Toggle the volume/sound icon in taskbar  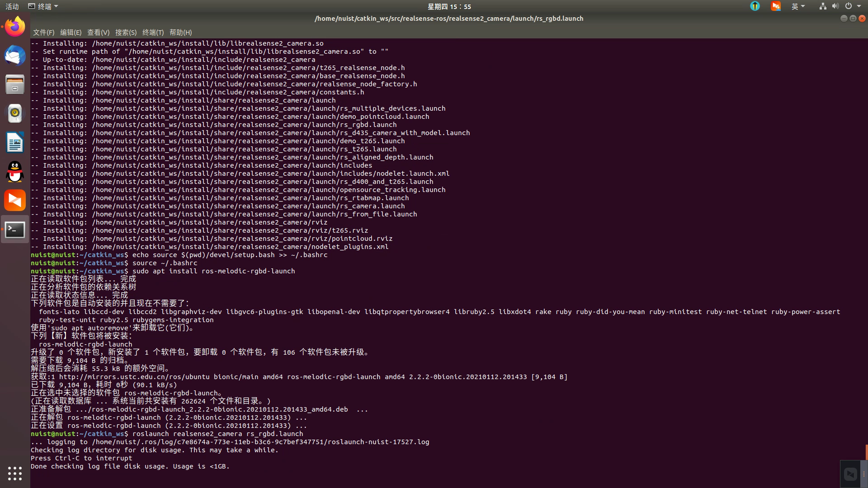click(x=836, y=7)
